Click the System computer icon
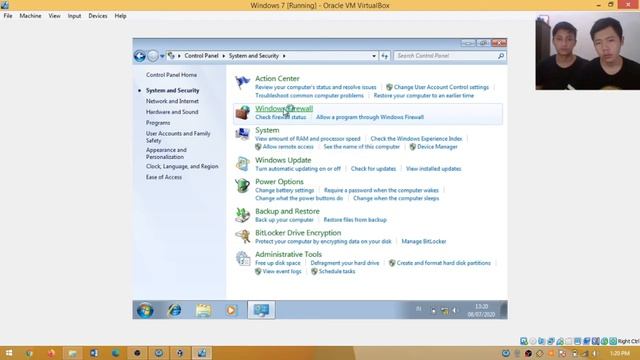640x360 pixels. pyautogui.click(x=242, y=134)
